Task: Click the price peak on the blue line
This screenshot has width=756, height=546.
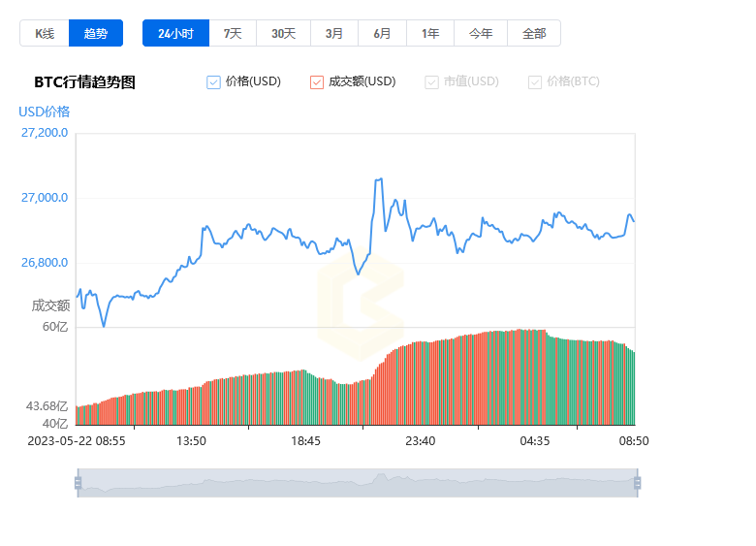Action: tap(378, 179)
